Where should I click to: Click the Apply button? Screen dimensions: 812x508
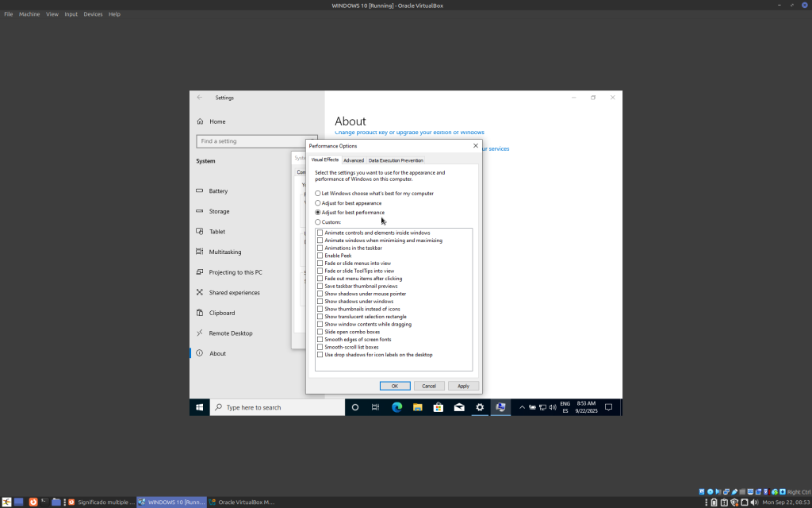click(x=463, y=386)
